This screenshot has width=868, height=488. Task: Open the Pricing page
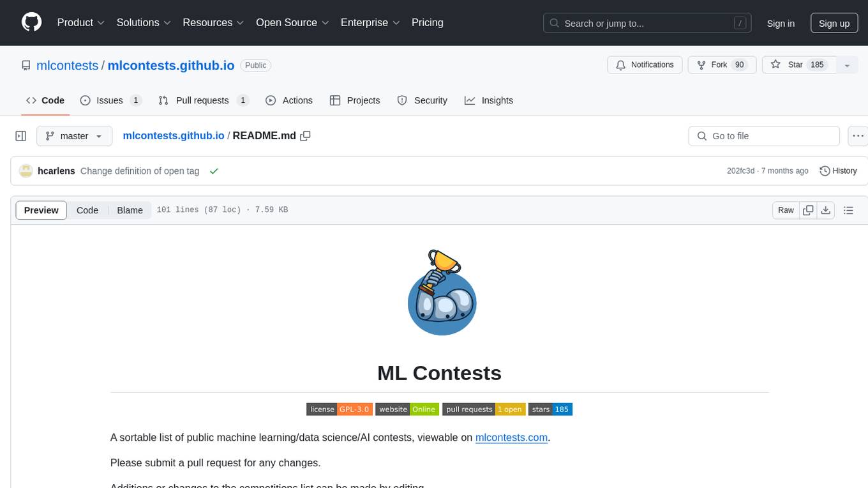pyautogui.click(x=428, y=22)
